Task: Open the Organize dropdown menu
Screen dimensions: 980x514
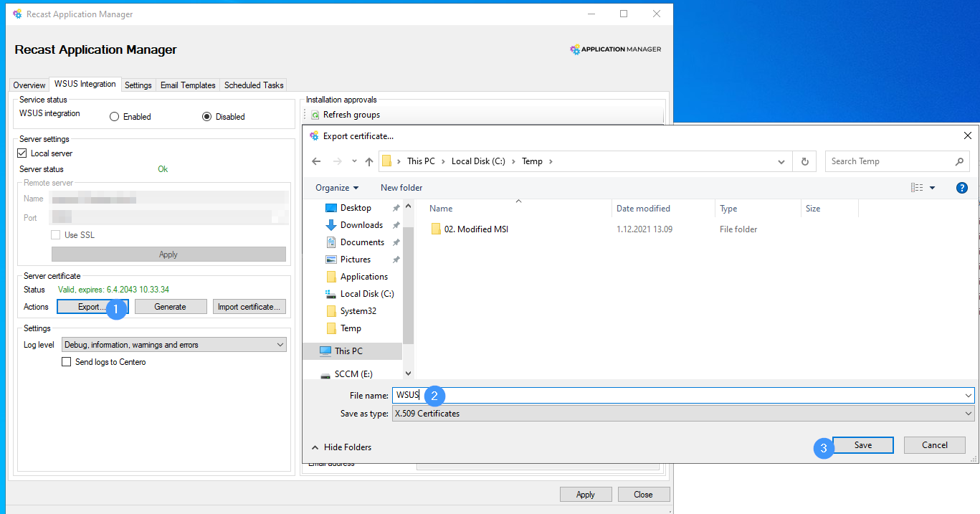Action: click(x=337, y=188)
